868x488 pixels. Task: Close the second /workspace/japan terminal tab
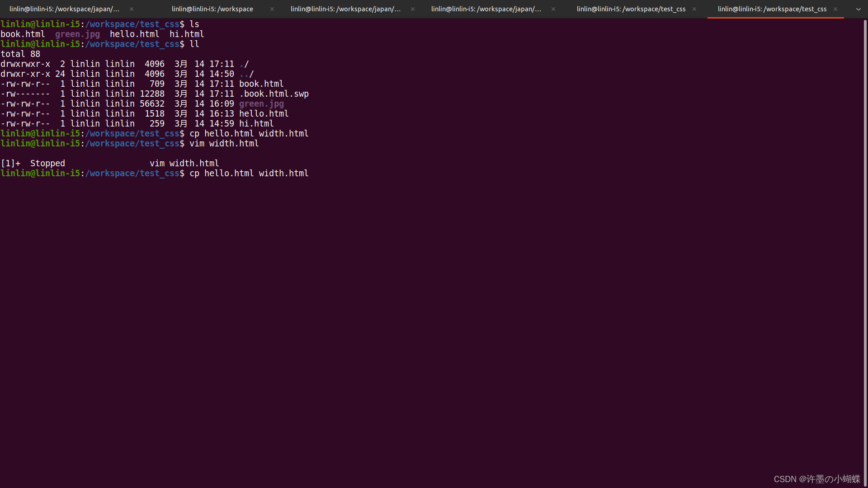pos(413,9)
